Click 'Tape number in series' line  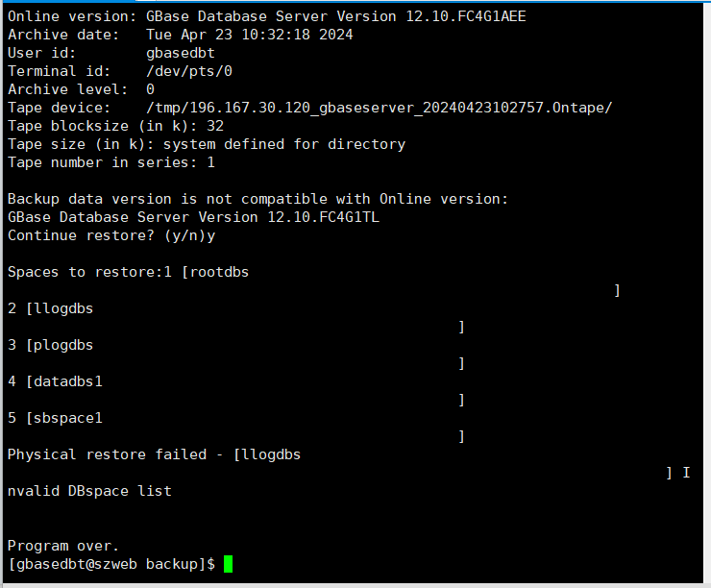pyautogui.click(x=111, y=162)
